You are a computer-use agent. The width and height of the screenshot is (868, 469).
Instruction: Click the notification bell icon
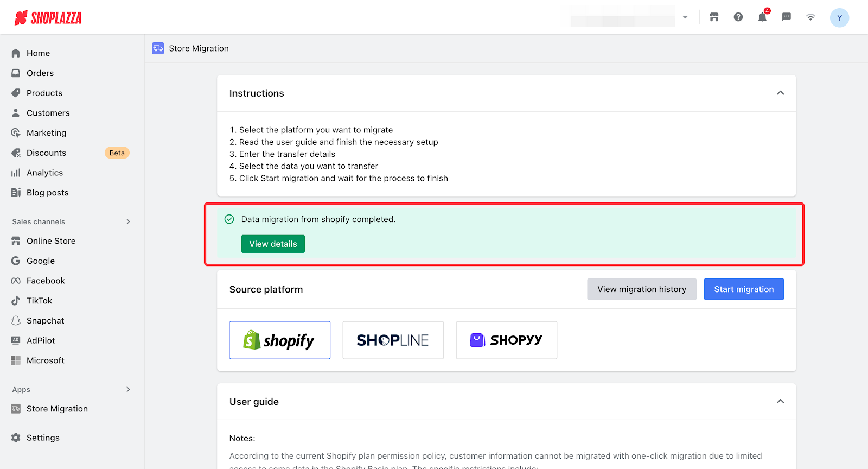762,17
